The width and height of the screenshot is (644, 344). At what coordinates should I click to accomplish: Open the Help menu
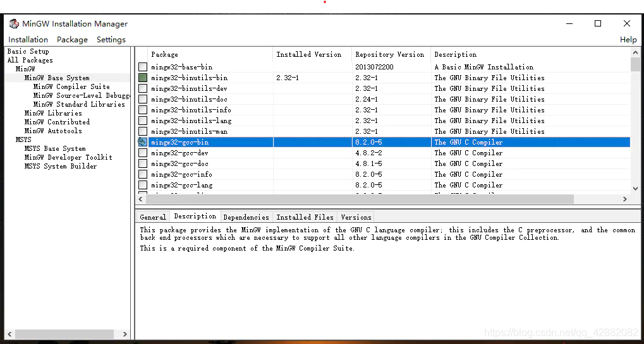[628, 39]
